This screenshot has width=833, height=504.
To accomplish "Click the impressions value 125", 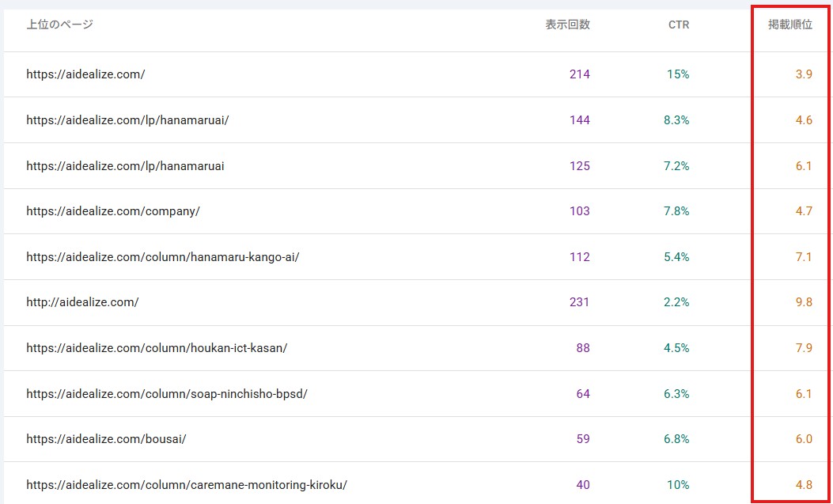I will click(x=580, y=165).
